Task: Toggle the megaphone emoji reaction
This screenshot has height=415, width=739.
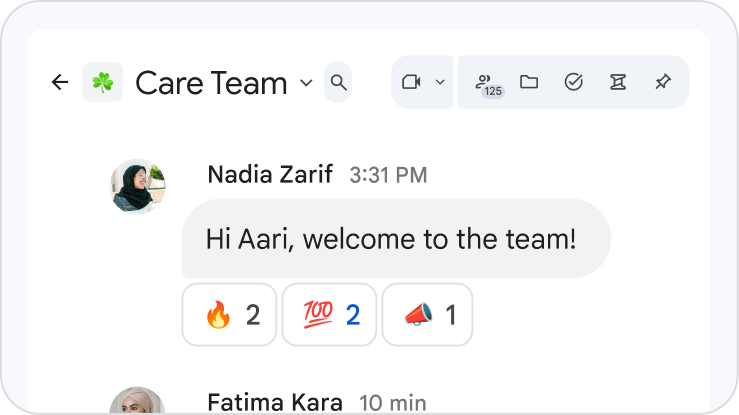Action: pyautogui.click(x=427, y=315)
